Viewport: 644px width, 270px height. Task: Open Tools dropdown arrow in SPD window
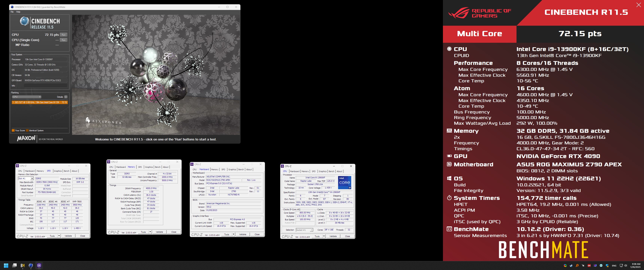[x=59, y=236]
